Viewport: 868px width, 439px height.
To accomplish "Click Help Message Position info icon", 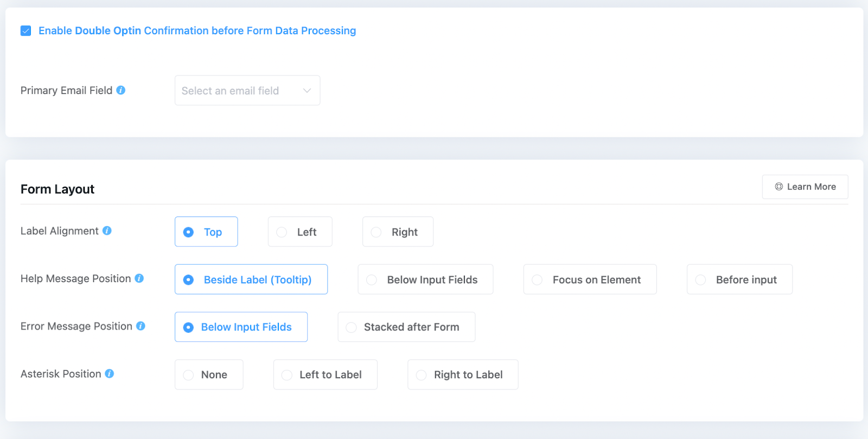I will coord(139,278).
